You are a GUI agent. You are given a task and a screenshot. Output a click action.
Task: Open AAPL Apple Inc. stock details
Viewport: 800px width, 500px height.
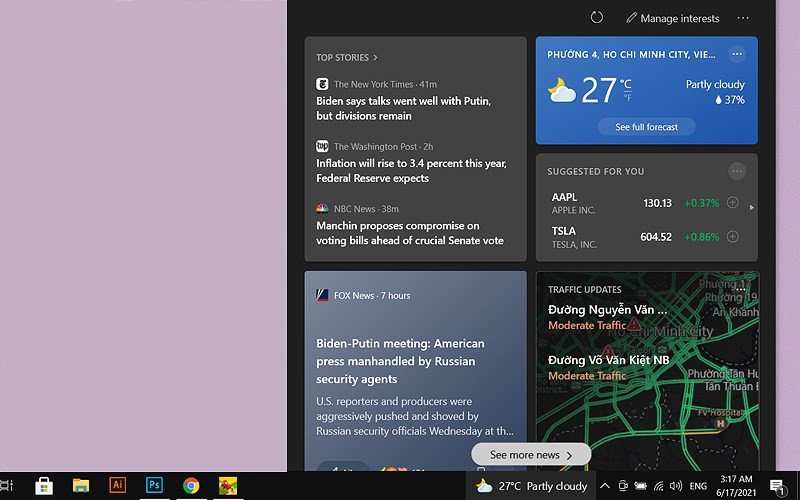pos(573,203)
